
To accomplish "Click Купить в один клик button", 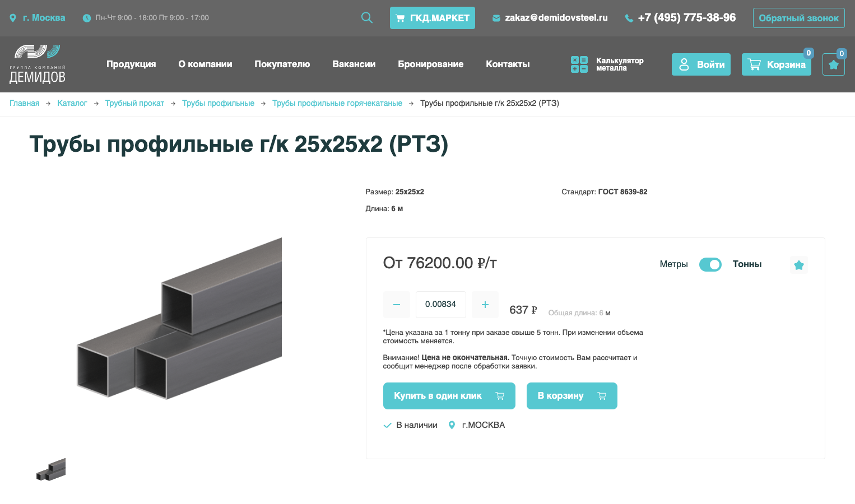I will (449, 396).
